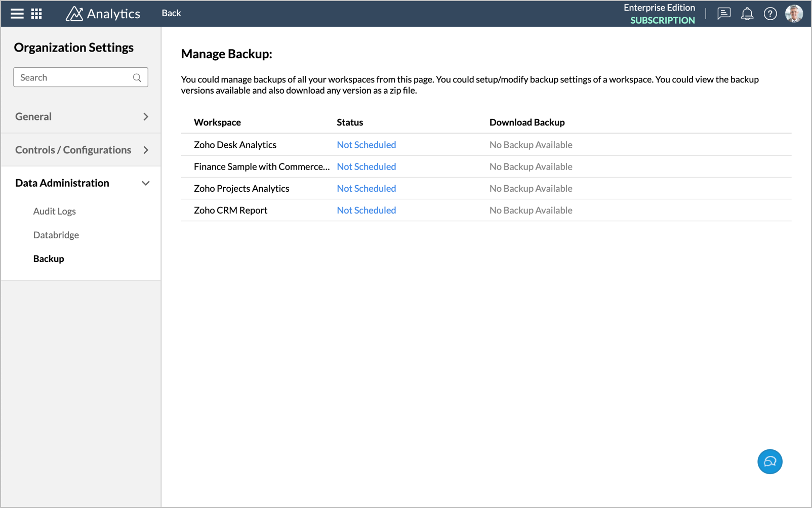This screenshot has height=508, width=812.
Task: Expand the Controls / Configurations chevron
Action: (x=146, y=150)
